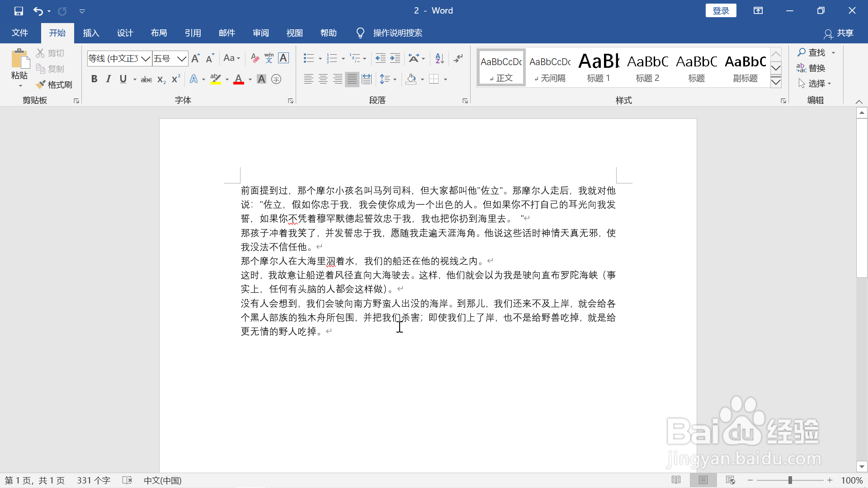Click the Strikethrough (abc) icon
The height and width of the screenshot is (488, 868).
146,80
